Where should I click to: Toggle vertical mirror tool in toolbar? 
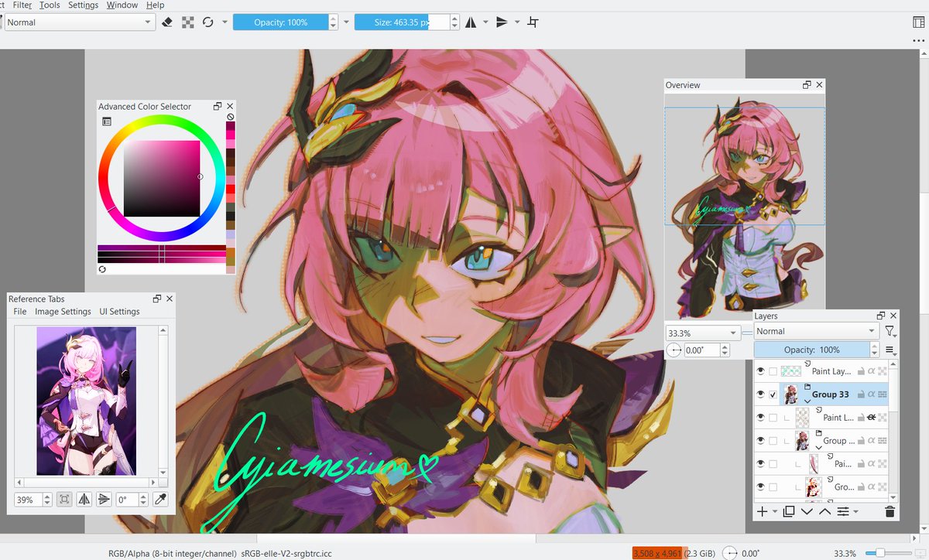tap(502, 22)
